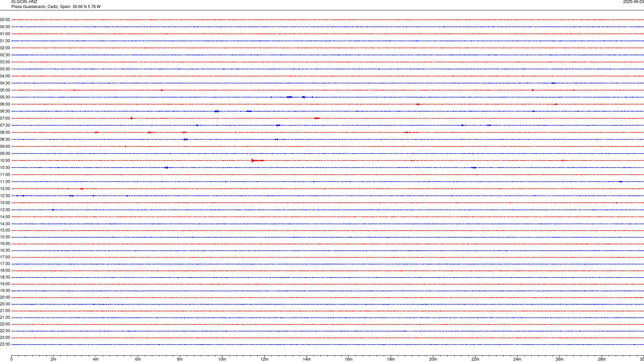Select the 06:30 trace time label
644x362 pixels.
click(5, 111)
